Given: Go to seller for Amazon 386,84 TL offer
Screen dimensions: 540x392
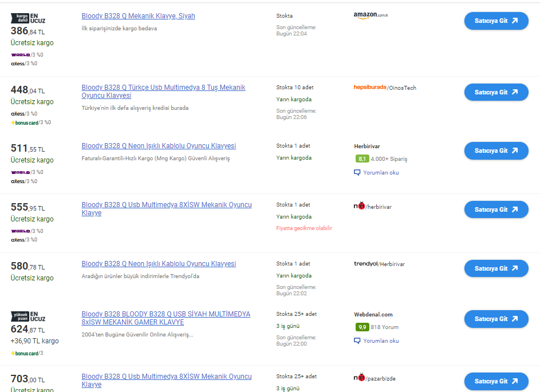Looking at the screenshot, I should [x=496, y=21].
